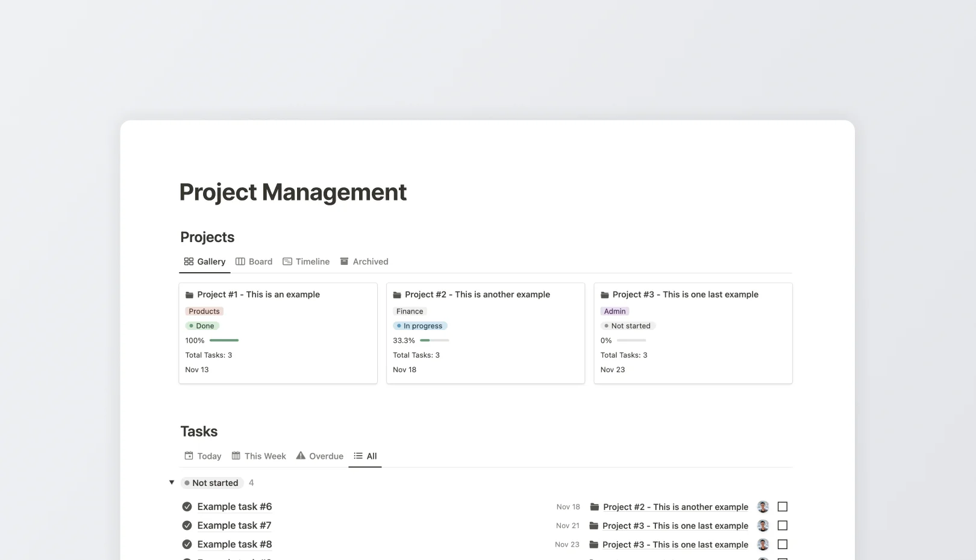Click the list icon next to All
Viewport: 976px width, 560px height.
coord(357,456)
